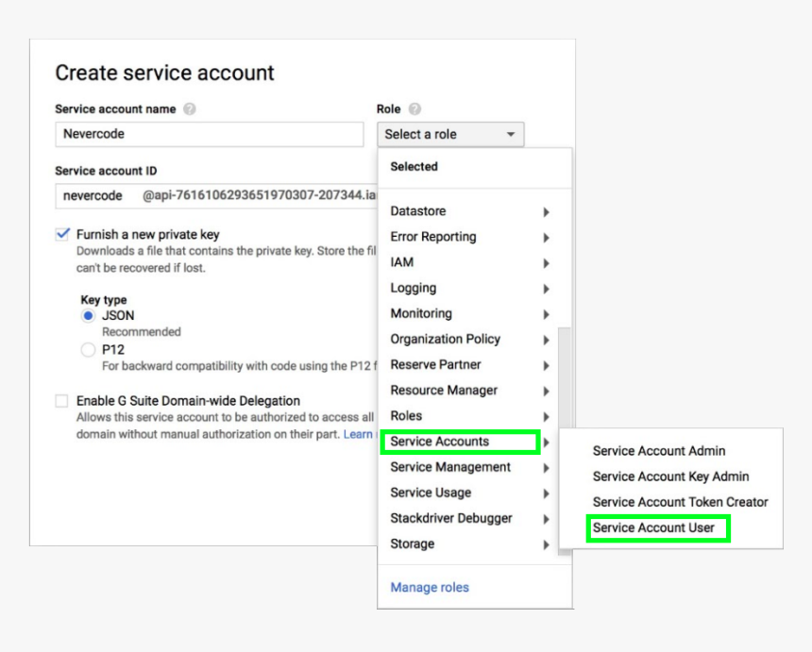Image resolution: width=812 pixels, height=652 pixels.
Task: Choose IAM in the role menu
Action: coord(402,262)
